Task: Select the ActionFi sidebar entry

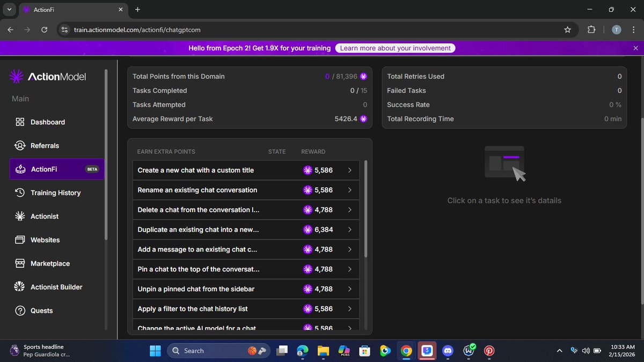Action: [x=57, y=169]
